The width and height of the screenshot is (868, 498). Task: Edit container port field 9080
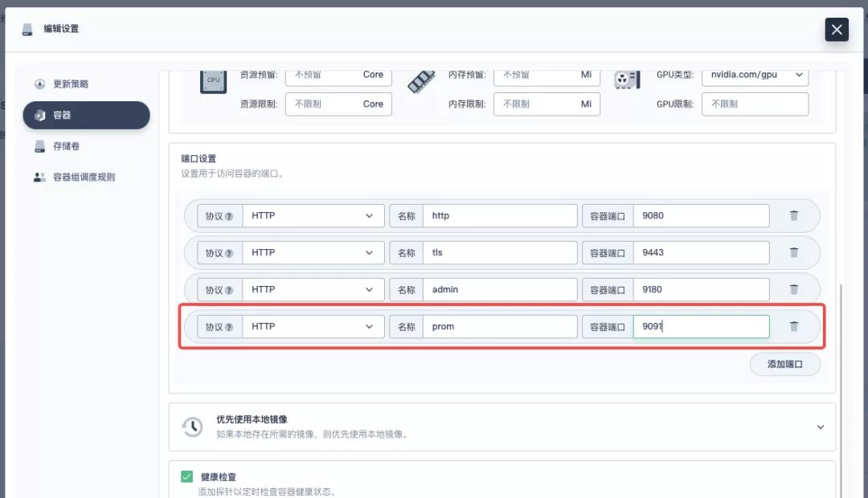tap(702, 216)
